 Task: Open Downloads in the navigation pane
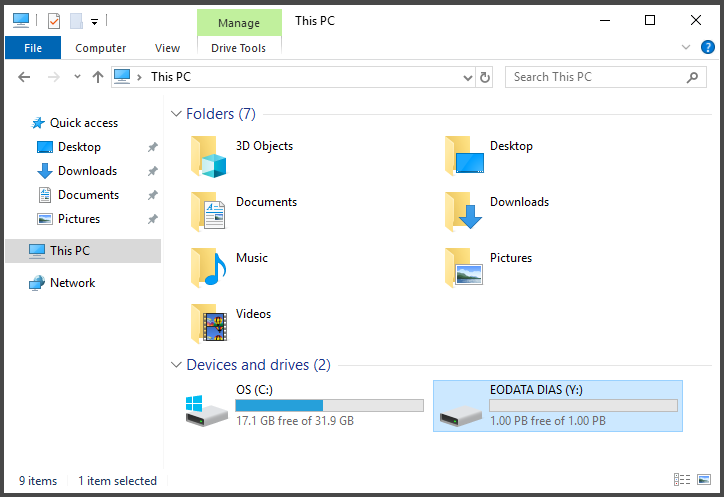(87, 171)
